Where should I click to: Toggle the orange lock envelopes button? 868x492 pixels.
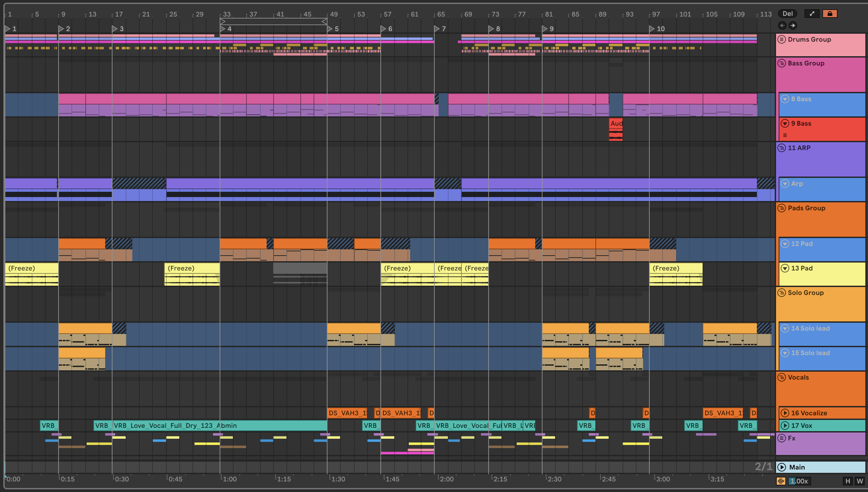pyautogui.click(x=830, y=14)
